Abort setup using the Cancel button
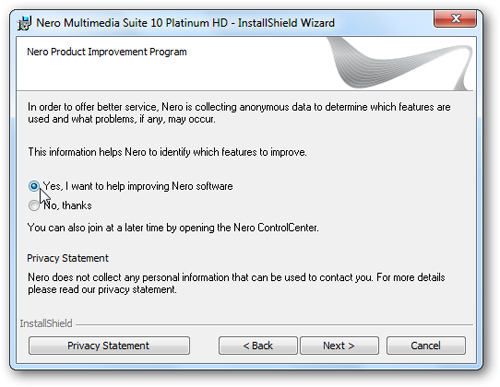This screenshot has width=500, height=387. click(426, 345)
